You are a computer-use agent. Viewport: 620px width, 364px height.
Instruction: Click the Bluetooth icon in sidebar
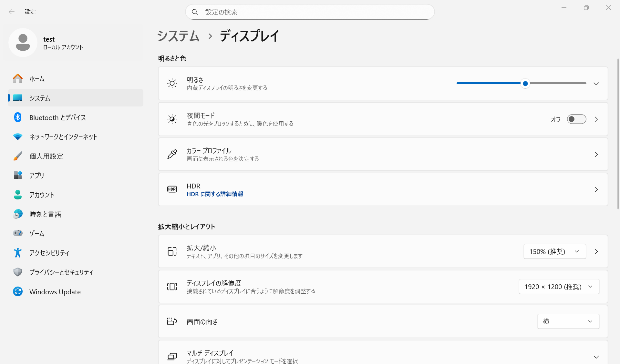coord(18,117)
